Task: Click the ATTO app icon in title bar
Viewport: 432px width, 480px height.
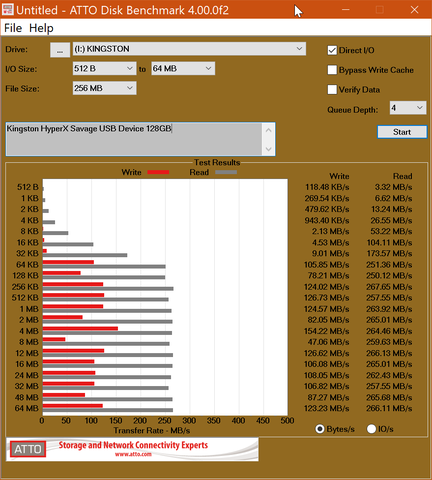Action: pyautogui.click(x=8, y=9)
